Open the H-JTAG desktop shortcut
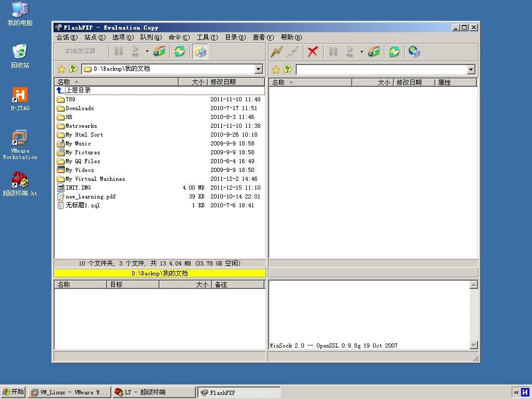Screen dimensions: 532x399 (20, 99)
